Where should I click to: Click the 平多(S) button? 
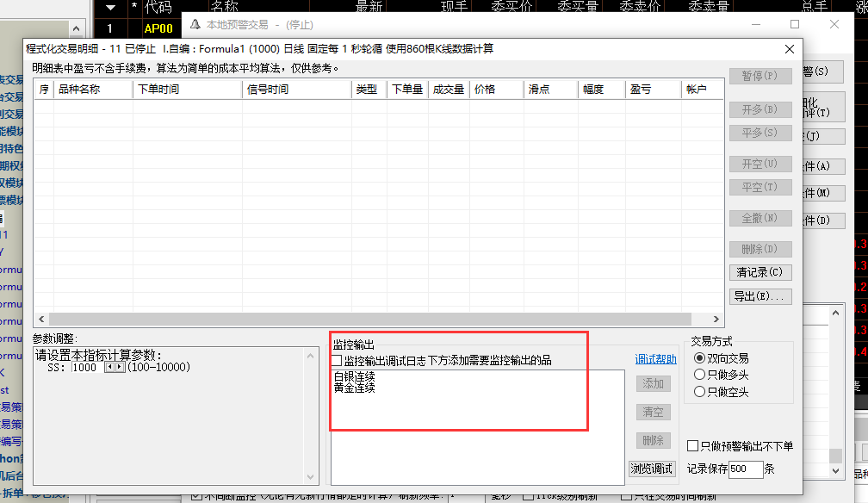pyautogui.click(x=760, y=133)
